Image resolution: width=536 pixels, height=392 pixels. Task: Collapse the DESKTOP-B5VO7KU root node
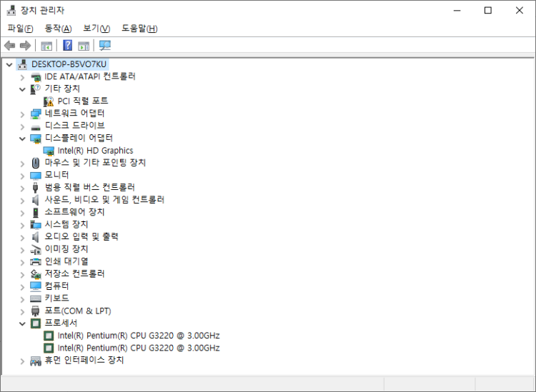9,64
